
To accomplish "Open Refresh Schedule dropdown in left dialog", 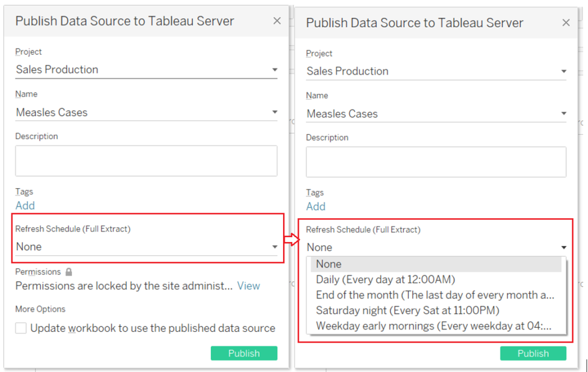I will click(275, 247).
